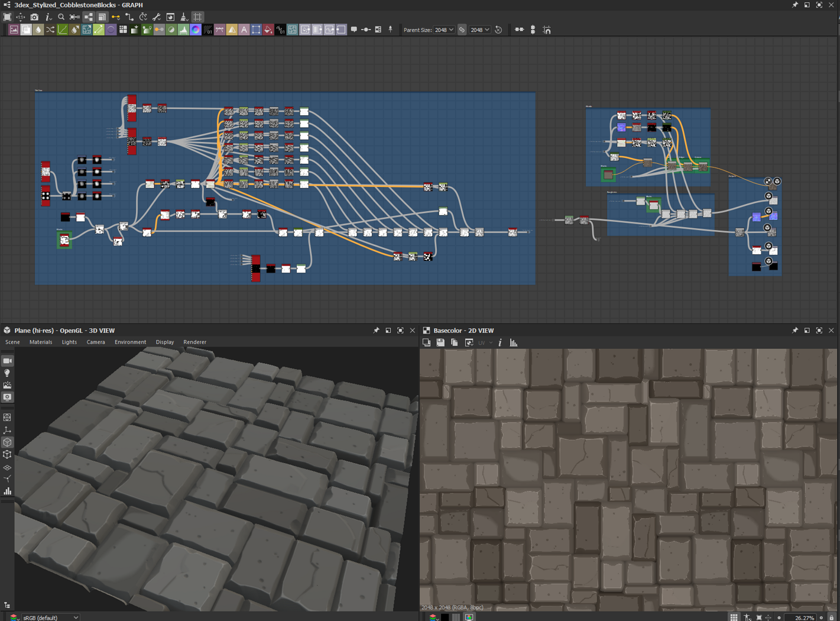Open the second 2048 height dropdown
The width and height of the screenshot is (840, 621).
click(x=479, y=30)
